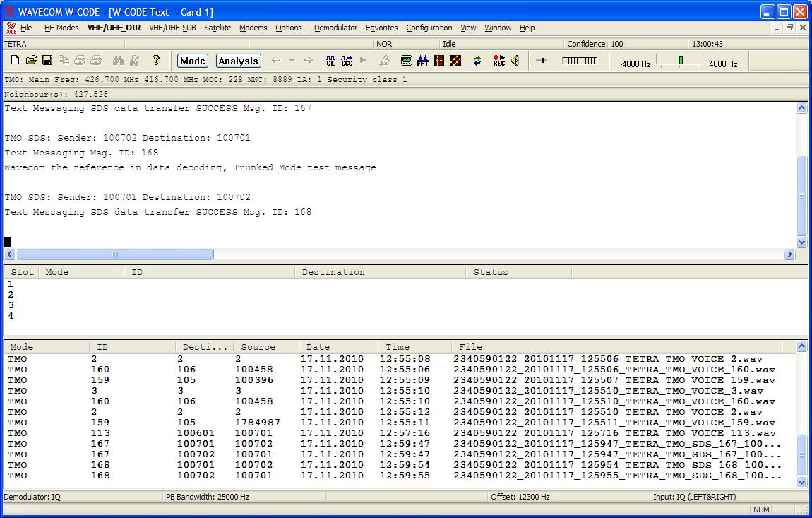Open the VHF/UHF-SUB menu
The height and width of the screenshot is (518, 812).
click(x=172, y=28)
